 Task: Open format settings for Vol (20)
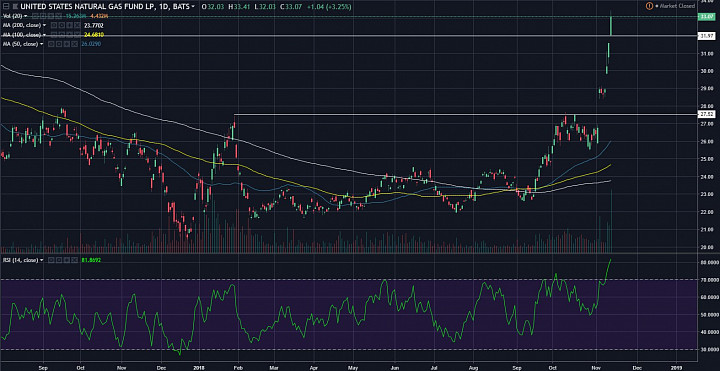pos(43,16)
